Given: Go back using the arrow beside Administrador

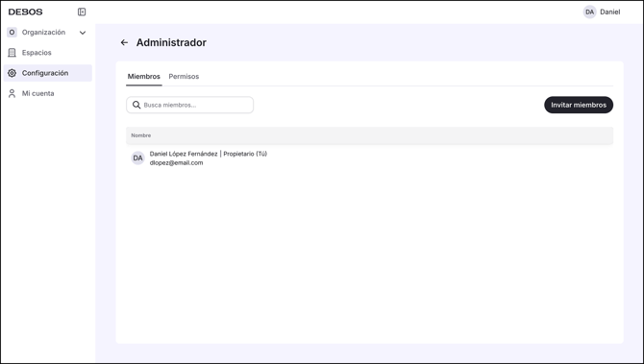Looking at the screenshot, I should click(x=124, y=42).
